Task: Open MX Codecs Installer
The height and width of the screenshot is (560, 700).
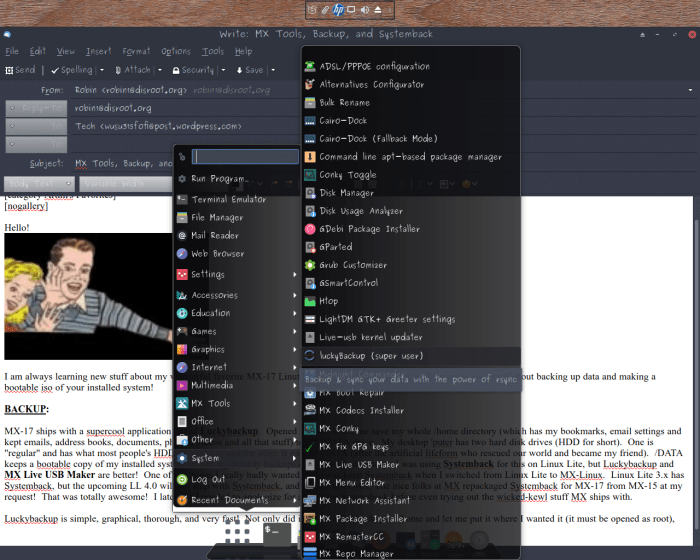Action: (x=411, y=410)
